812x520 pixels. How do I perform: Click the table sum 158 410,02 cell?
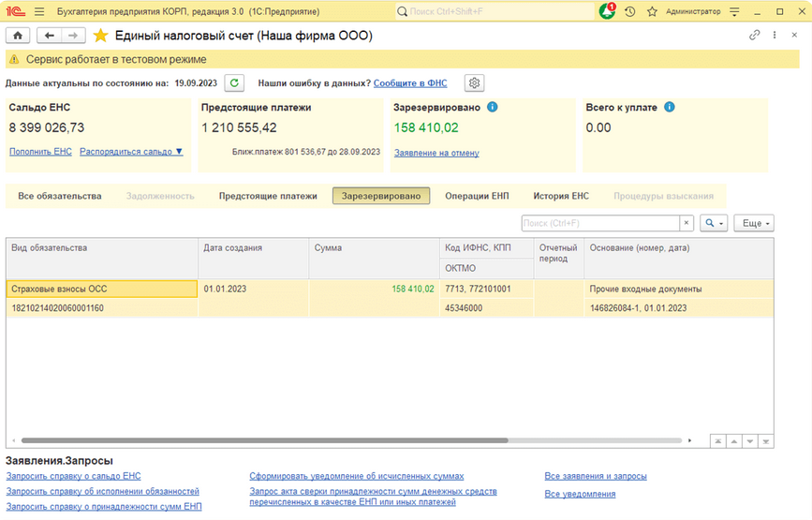375,289
